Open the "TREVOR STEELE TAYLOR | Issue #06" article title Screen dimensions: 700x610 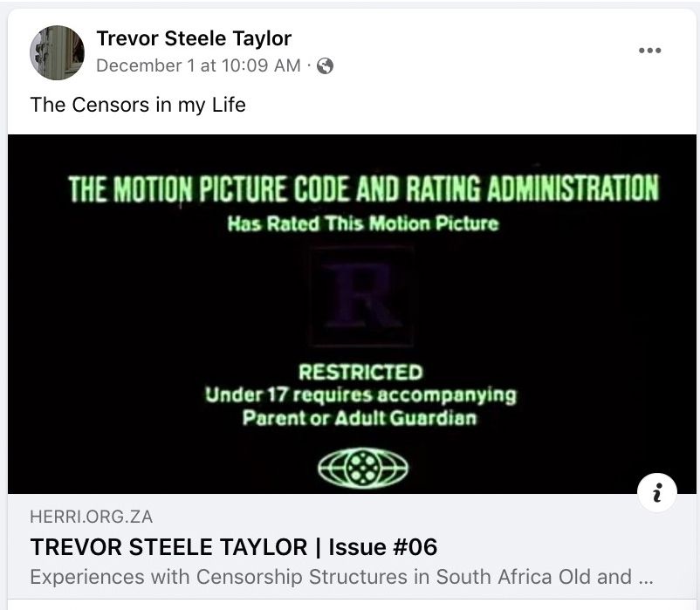pyautogui.click(x=233, y=547)
